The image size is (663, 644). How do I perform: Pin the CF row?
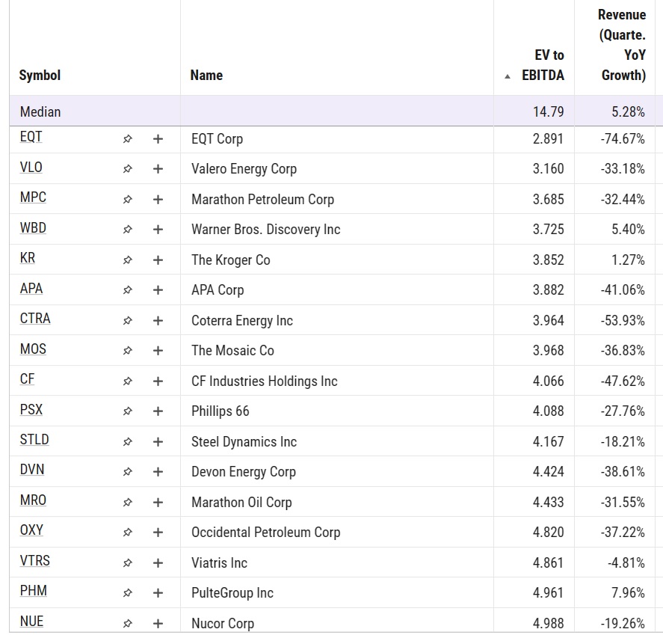point(127,381)
